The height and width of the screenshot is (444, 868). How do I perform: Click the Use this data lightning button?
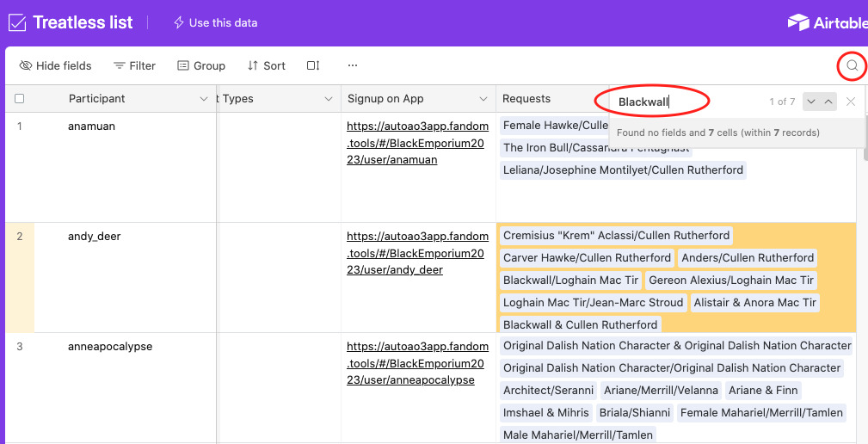(x=215, y=22)
